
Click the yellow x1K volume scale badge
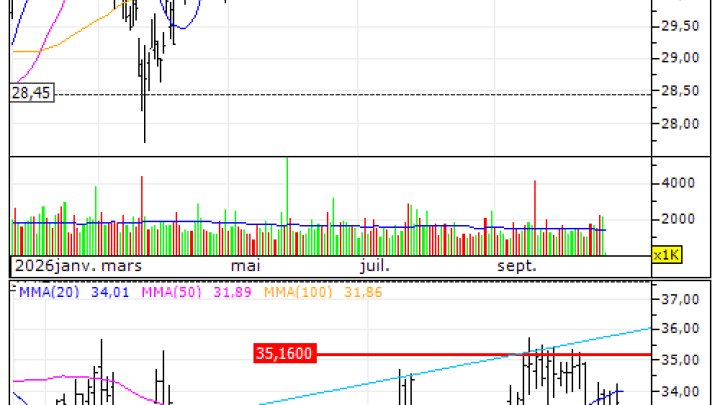[666, 255]
